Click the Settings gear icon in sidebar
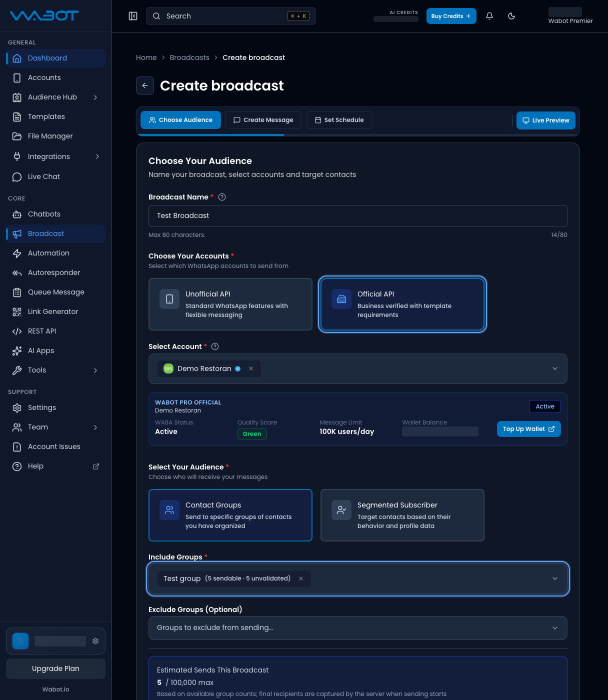This screenshot has width=608, height=700. 17,408
